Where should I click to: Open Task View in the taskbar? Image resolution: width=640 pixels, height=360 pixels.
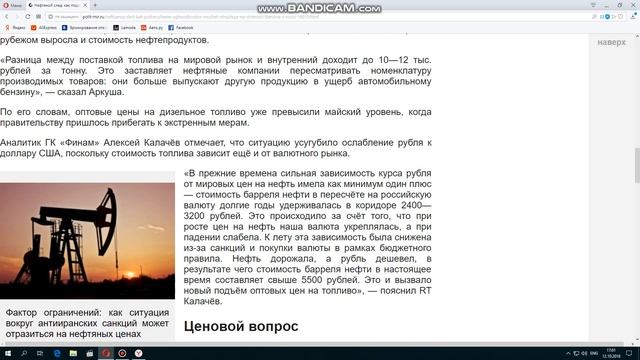pos(40,353)
